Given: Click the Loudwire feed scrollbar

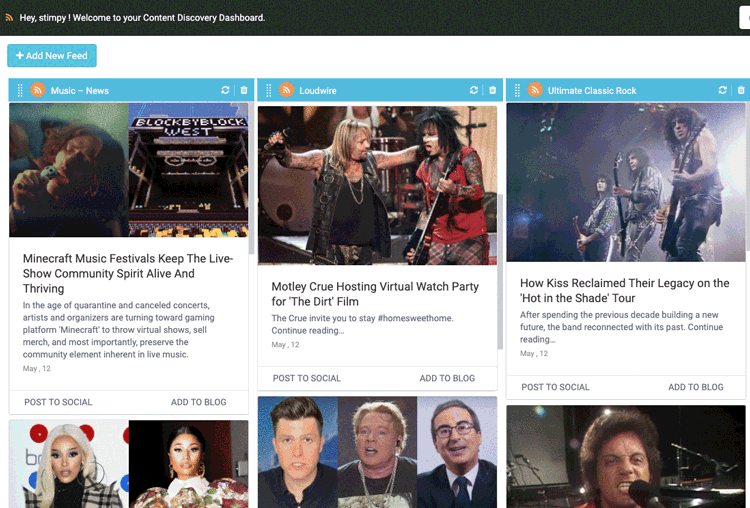Looking at the screenshot, I should point(500,271).
